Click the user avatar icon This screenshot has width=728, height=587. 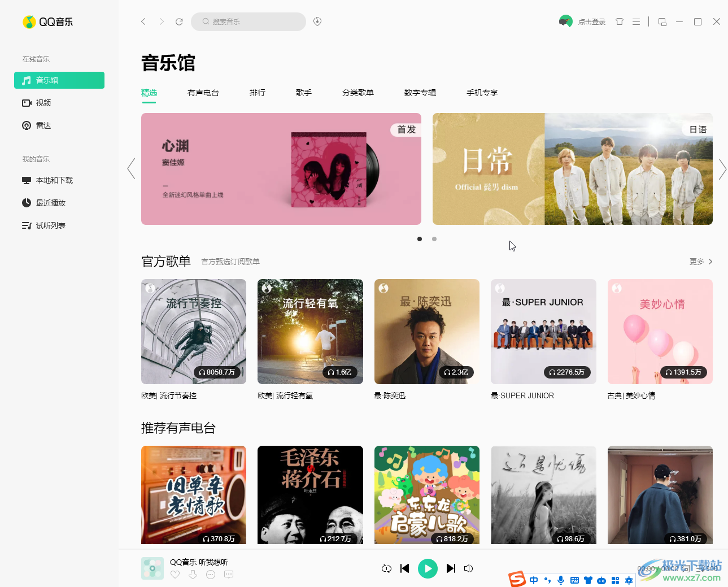coord(565,21)
